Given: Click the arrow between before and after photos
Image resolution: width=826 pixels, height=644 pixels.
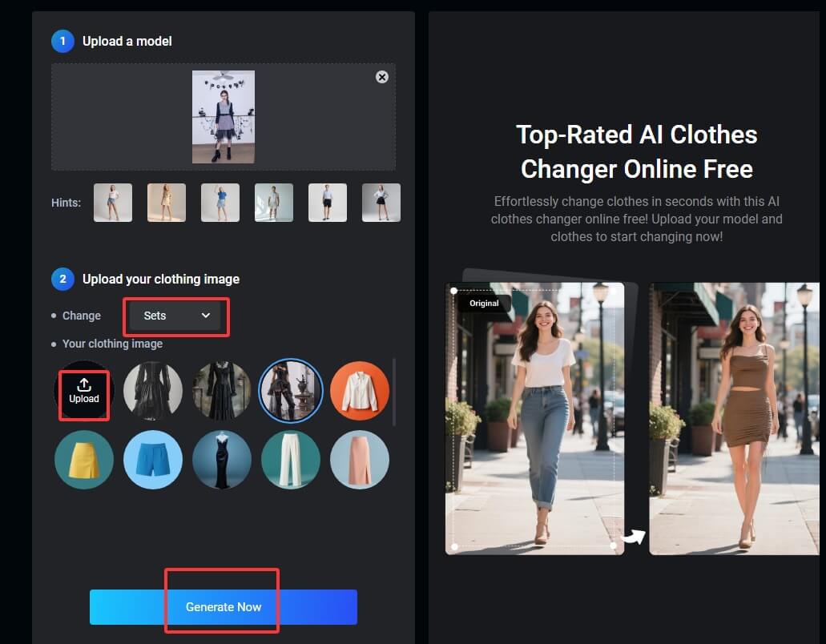Looking at the screenshot, I should coord(634,537).
